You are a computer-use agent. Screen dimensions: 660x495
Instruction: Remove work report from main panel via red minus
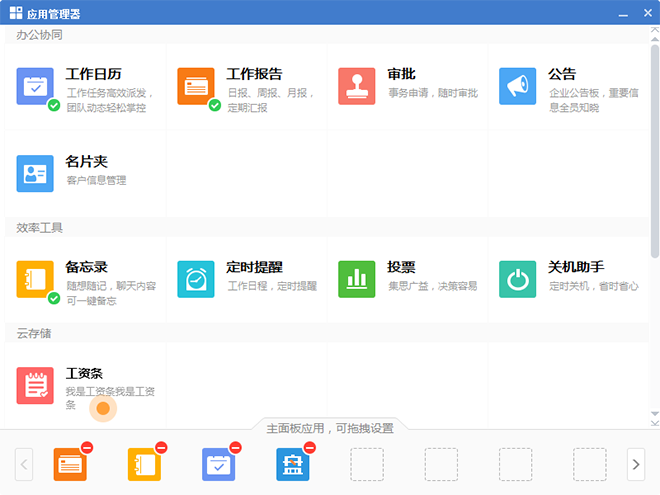click(87, 447)
